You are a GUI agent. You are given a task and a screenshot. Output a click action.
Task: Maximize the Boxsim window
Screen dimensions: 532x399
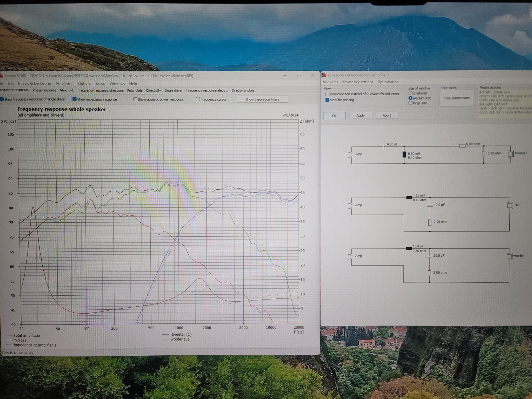point(299,75)
